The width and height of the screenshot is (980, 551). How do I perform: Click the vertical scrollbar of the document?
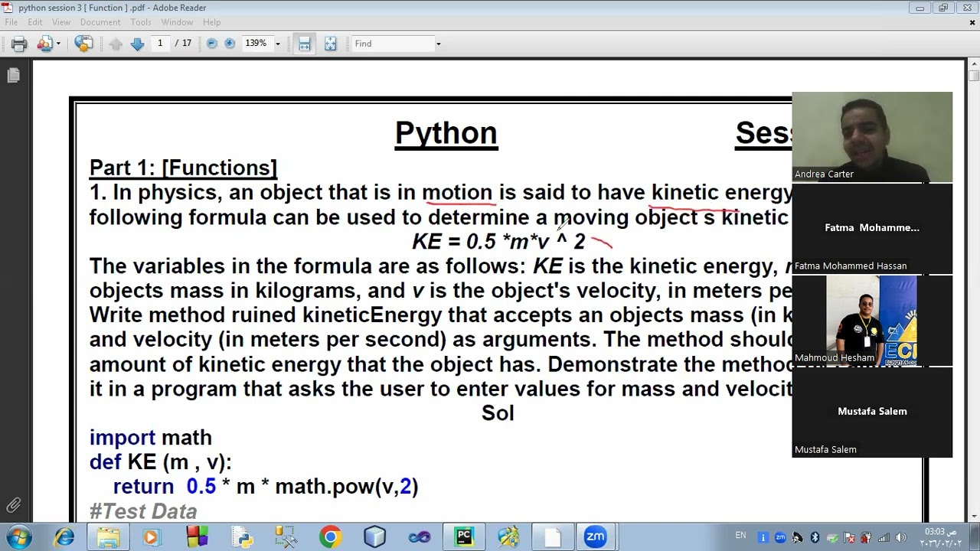tap(973, 291)
